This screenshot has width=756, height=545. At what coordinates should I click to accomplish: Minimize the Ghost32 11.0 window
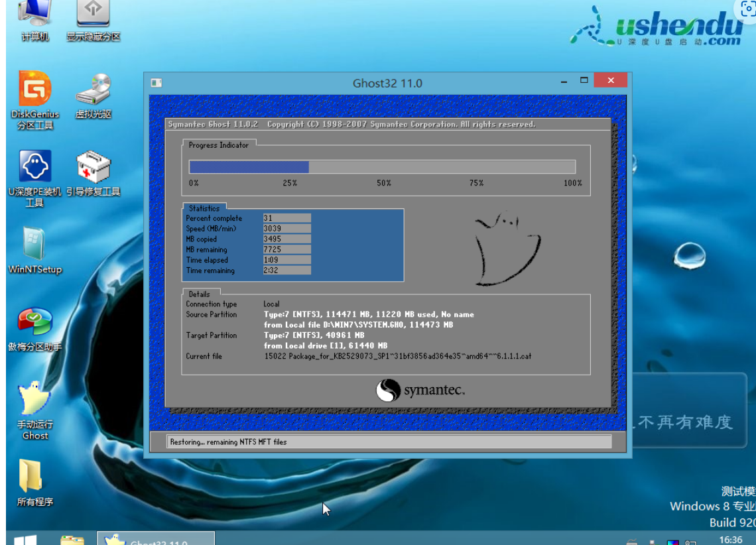564,82
